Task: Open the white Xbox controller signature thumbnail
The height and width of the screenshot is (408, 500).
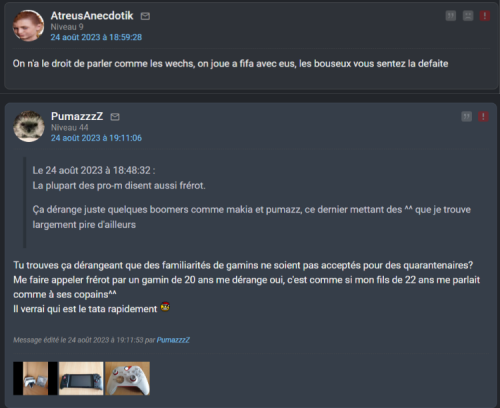Action: pyautogui.click(x=127, y=379)
